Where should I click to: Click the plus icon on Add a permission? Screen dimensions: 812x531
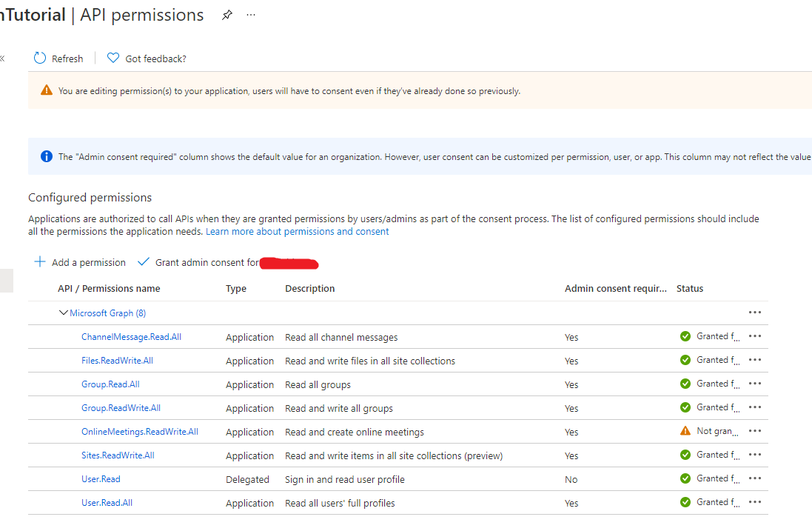click(39, 262)
